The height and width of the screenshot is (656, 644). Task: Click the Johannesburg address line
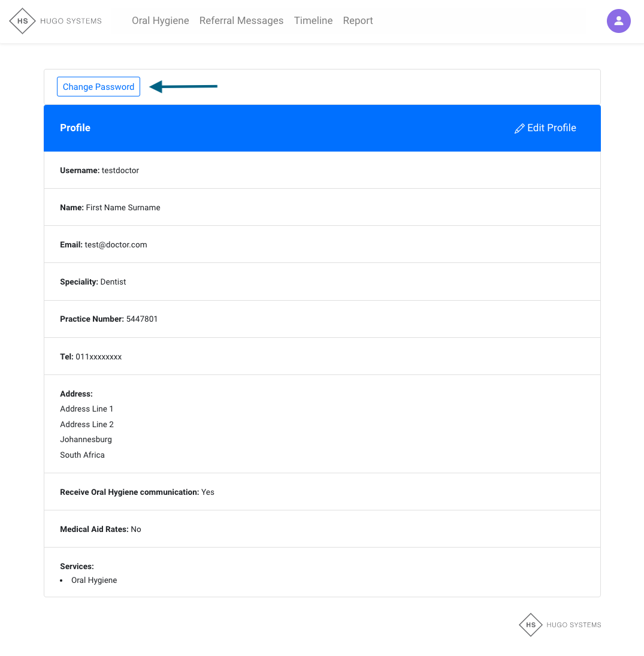click(x=86, y=440)
